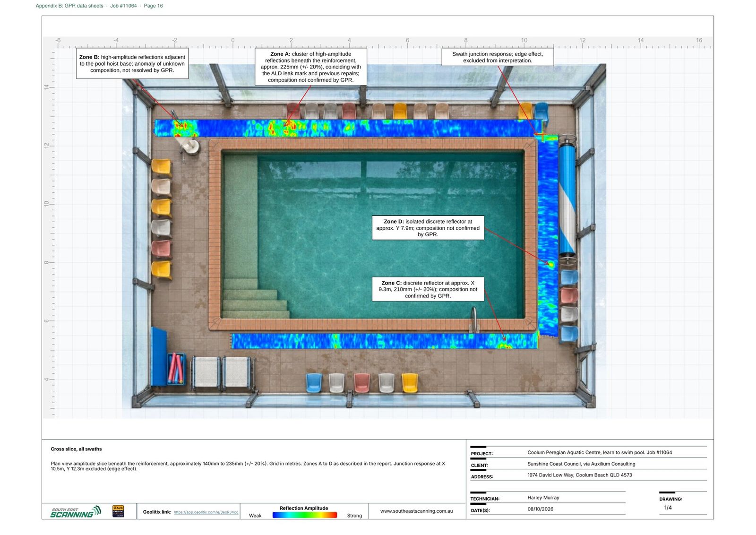Select the Zone B annotation box
Screen dimensions: 756x535
(132, 63)
